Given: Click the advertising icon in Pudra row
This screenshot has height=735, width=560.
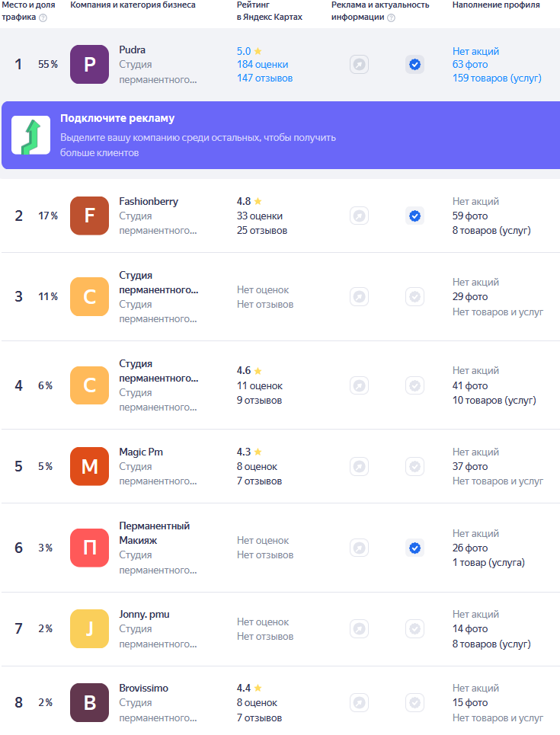Looking at the screenshot, I should point(360,64).
